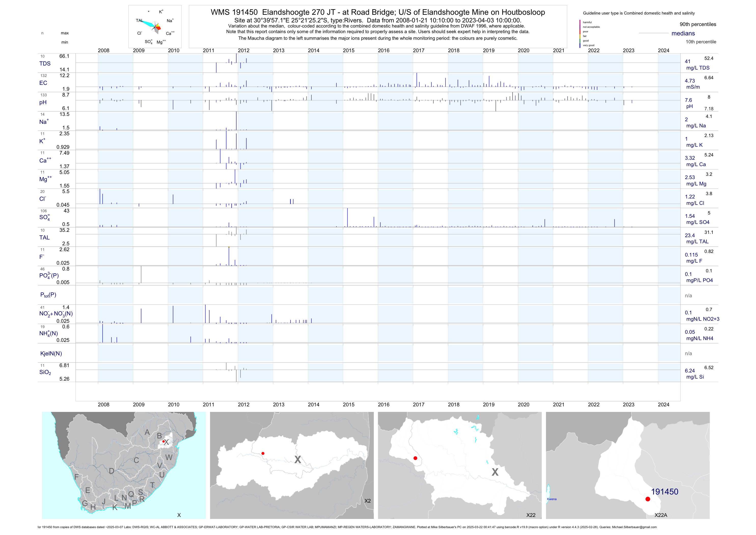Click the contact email address in footer
This screenshot has height=535, width=756.
[x=634, y=527]
